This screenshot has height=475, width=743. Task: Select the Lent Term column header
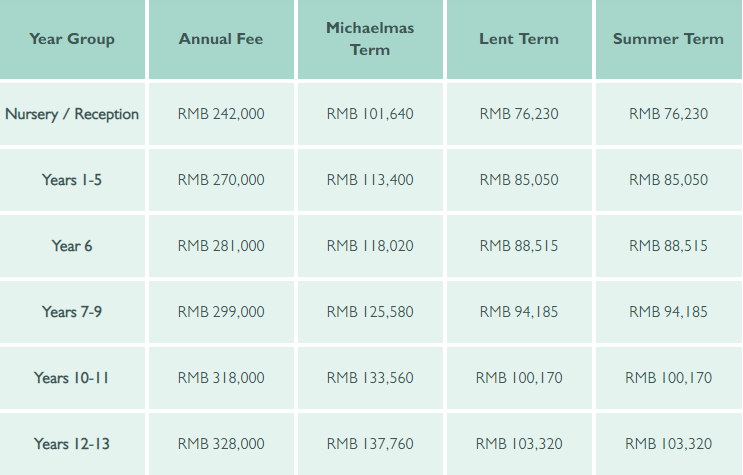coord(519,39)
